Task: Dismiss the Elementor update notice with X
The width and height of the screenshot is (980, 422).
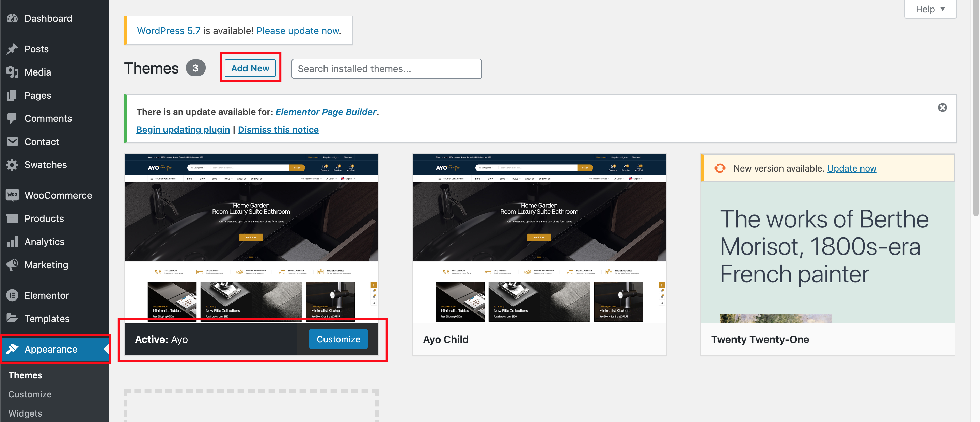Action: [942, 108]
